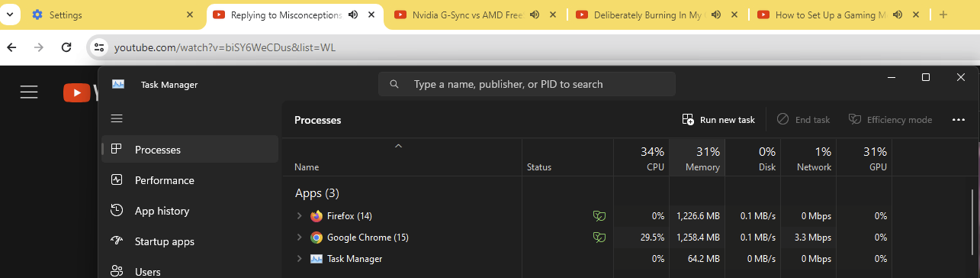Screen dimensions: 980x278
Task: Click the Chrome address bar URL
Action: [225, 47]
